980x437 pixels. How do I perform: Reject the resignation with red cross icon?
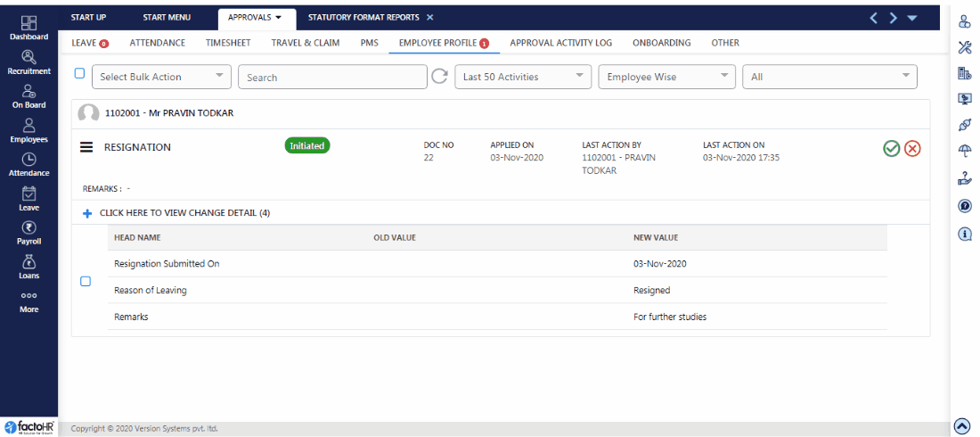[912, 149]
